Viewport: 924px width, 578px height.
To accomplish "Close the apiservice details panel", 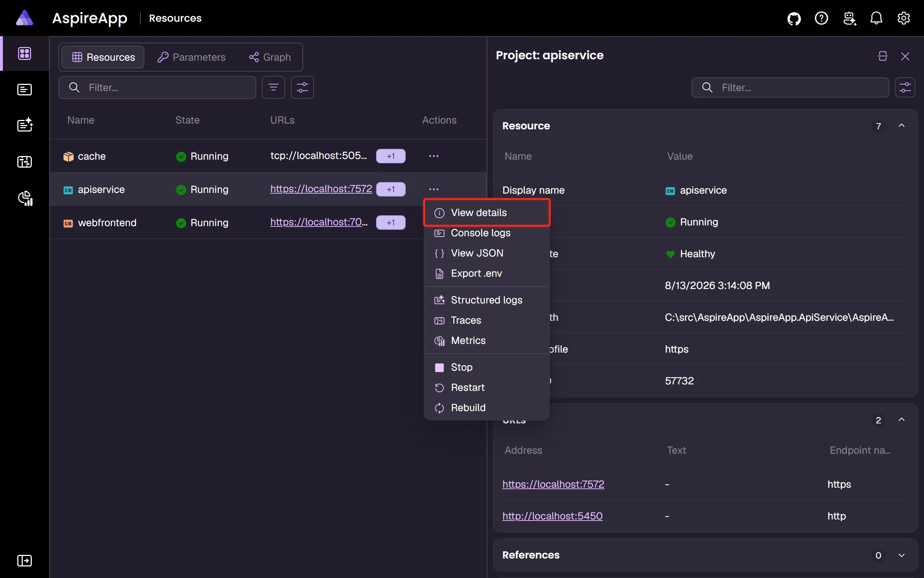I will (905, 56).
